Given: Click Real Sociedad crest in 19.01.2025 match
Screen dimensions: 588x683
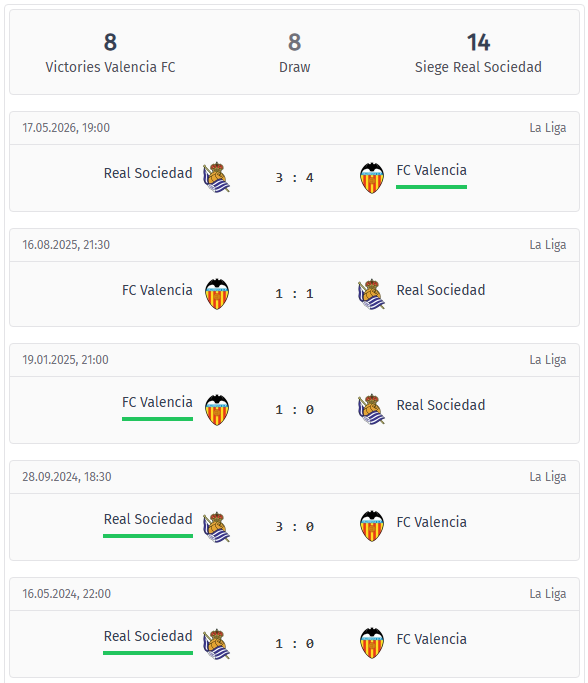Looking at the screenshot, I should [x=372, y=409].
